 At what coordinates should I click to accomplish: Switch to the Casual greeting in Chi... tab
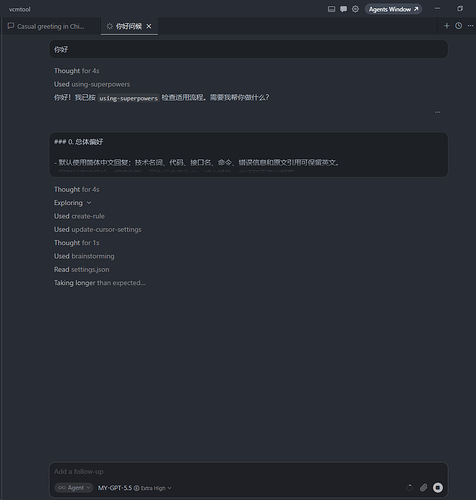(x=50, y=26)
